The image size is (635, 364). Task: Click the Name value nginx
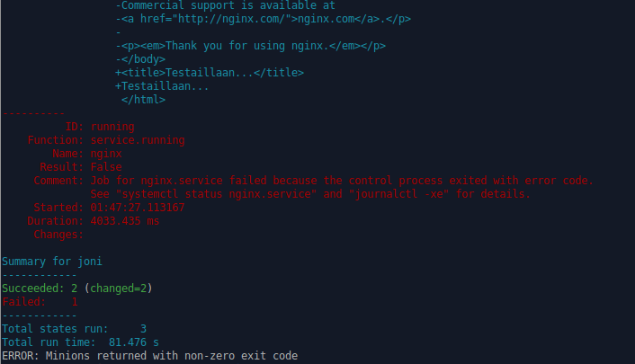tap(106, 154)
